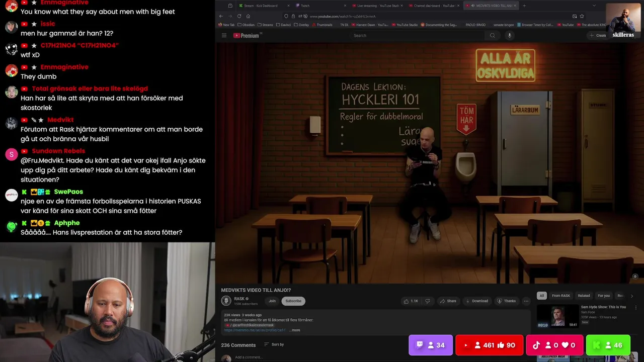This screenshot has width=644, height=362.
Task: Click Sundown Rebels username in chat
Action: click(x=58, y=151)
